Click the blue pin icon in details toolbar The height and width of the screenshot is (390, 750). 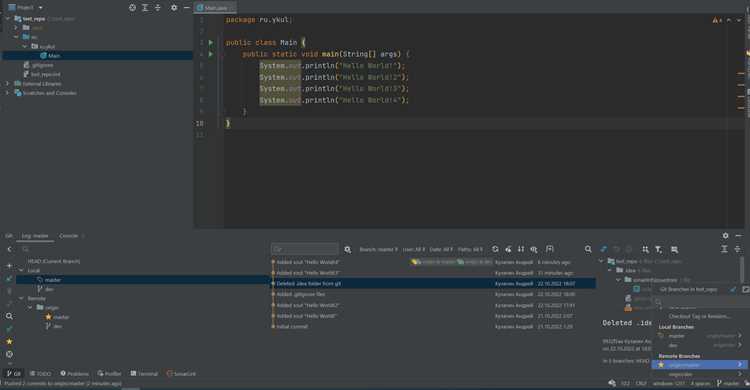(604, 249)
